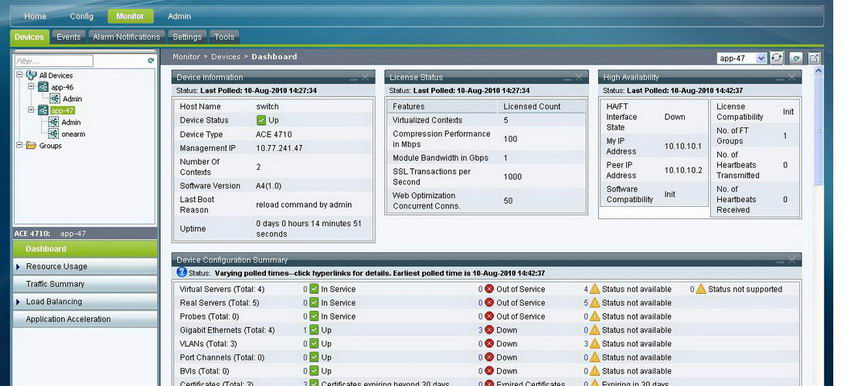Image resolution: width=850 pixels, height=386 pixels.
Task: Close the License Status panel
Action: 579,77
